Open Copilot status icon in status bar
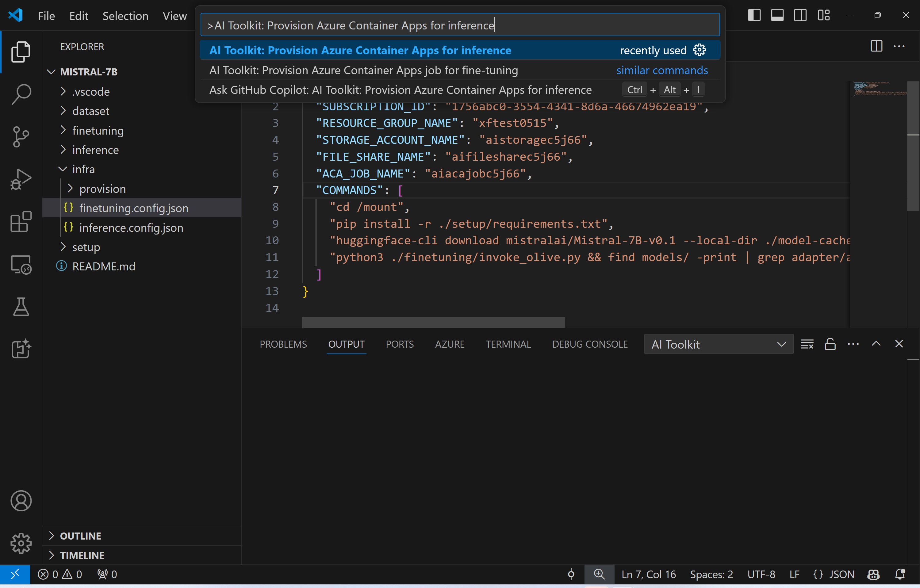Screen dimensions: 920x588 point(873,574)
